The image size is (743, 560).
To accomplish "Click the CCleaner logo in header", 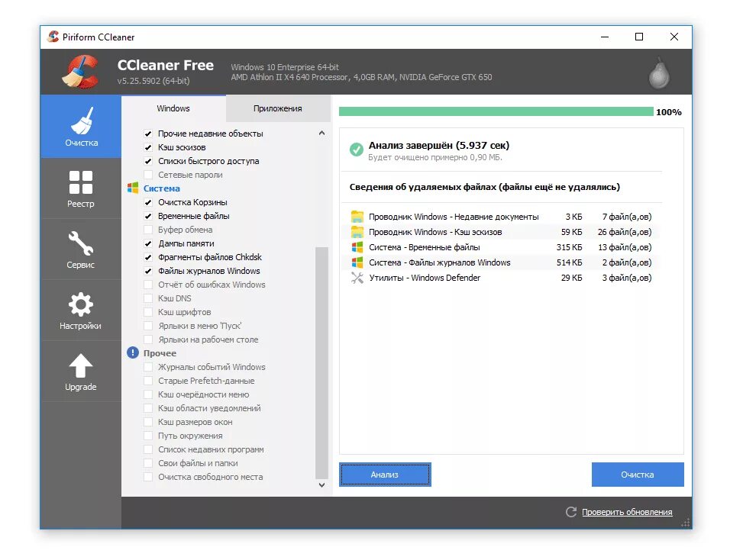I will pyautogui.click(x=81, y=72).
